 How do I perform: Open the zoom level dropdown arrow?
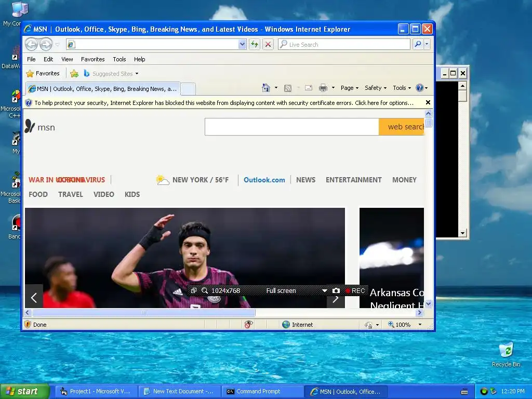(x=420, y=325)
